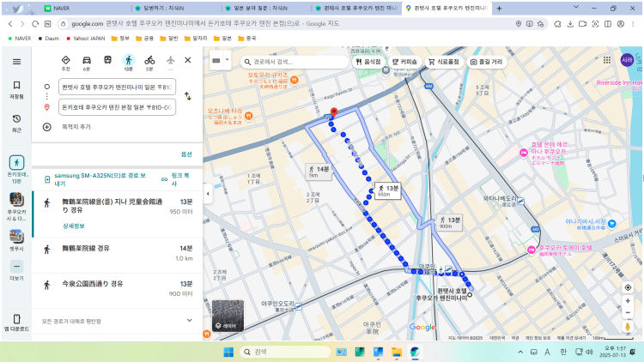644x362 pixels.
Task: Open the walking directions sidebar shortcut
Action: pos(16,169)
